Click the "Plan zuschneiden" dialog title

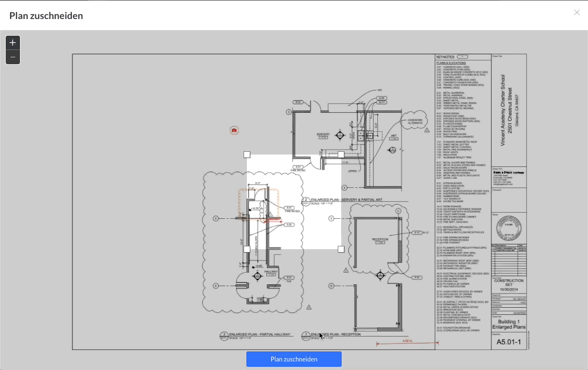(46, 16)
